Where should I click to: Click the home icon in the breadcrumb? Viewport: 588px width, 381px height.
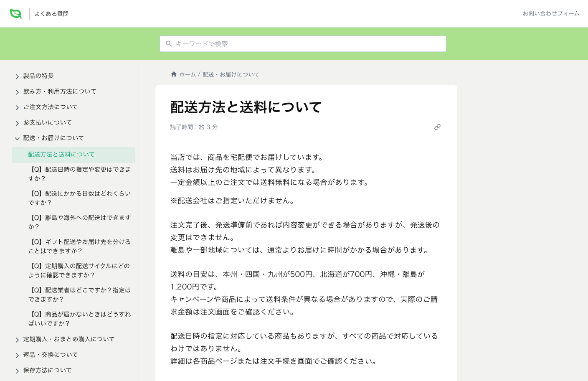(174, 74)
